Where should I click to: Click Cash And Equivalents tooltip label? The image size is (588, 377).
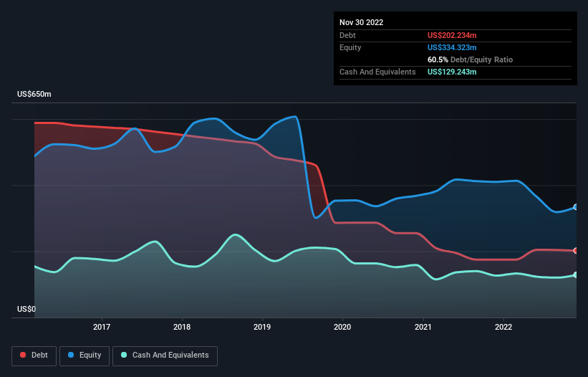[x=377, y=72]
